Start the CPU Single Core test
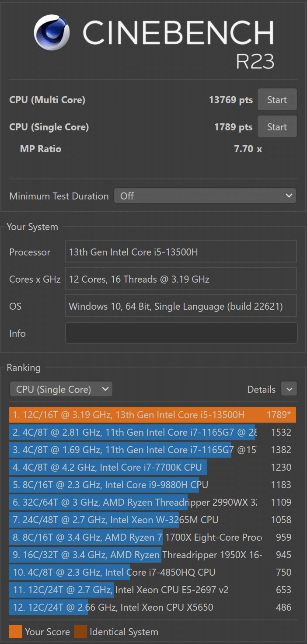Viewport: 307px width, 644px height. coord(277,127)
